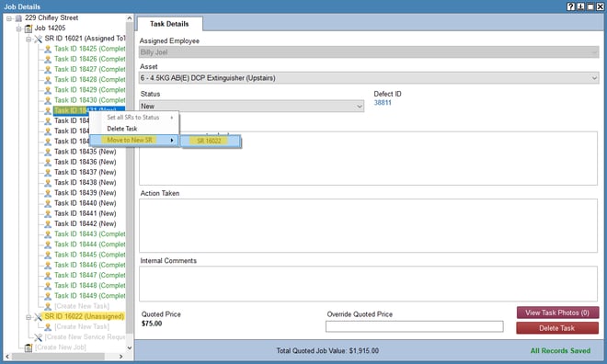Select the SR ID 16022 (Unassigned) row

point(84,316)
